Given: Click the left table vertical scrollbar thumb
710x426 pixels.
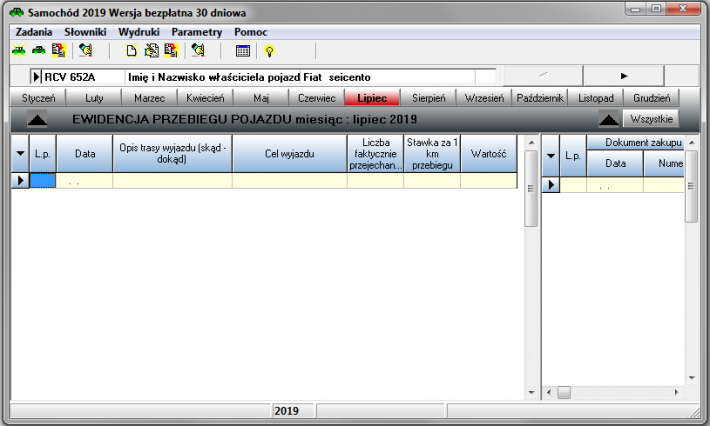Looking at the screenshot, I should 531,188.
